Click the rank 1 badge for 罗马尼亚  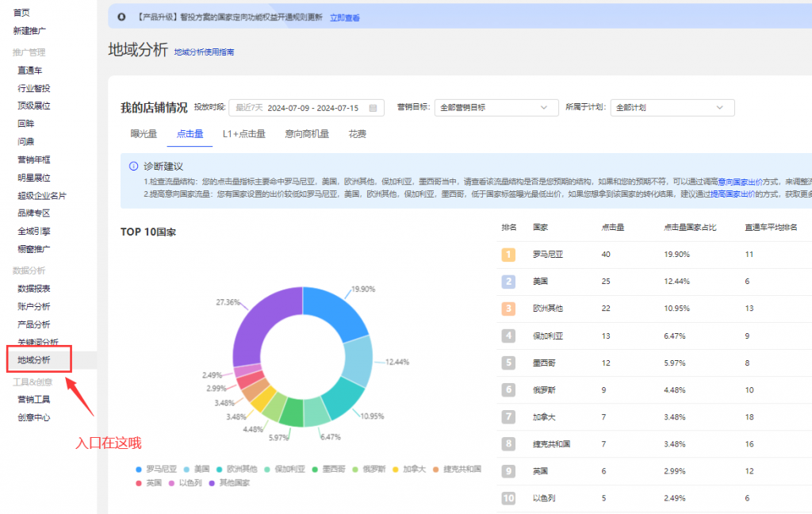pyautogui.click(x=508, y=255)
